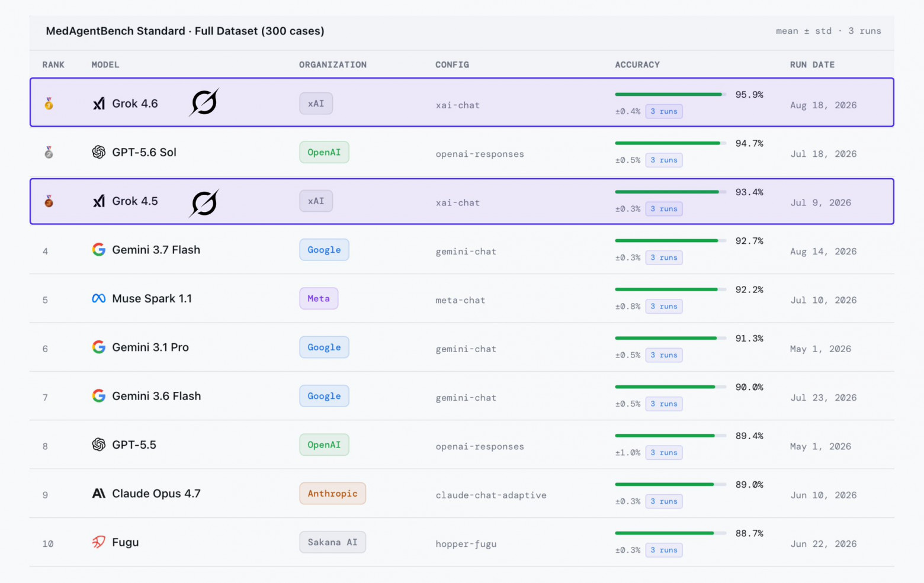Click the Google badge in the Gemini 3.1 Pro row
The image size is (924, 583).
coord(324,347)
